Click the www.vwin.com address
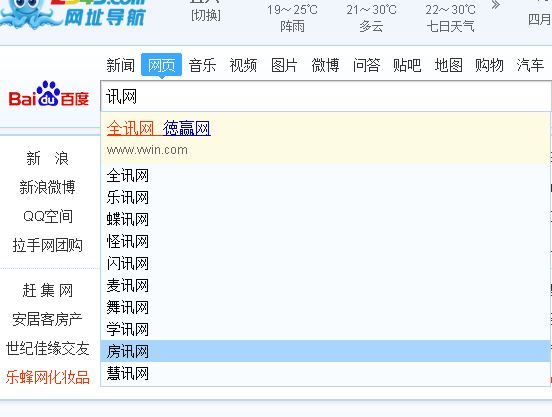This screenshot has width=552, height=417. point(147,150)
